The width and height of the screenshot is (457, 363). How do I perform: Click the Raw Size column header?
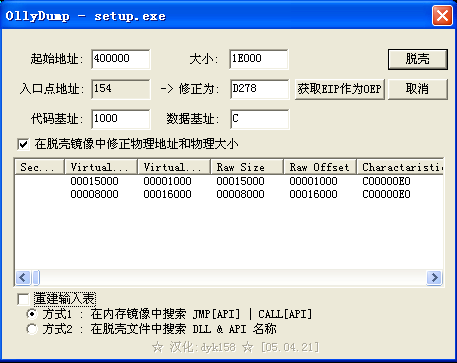tap(247, 167)
